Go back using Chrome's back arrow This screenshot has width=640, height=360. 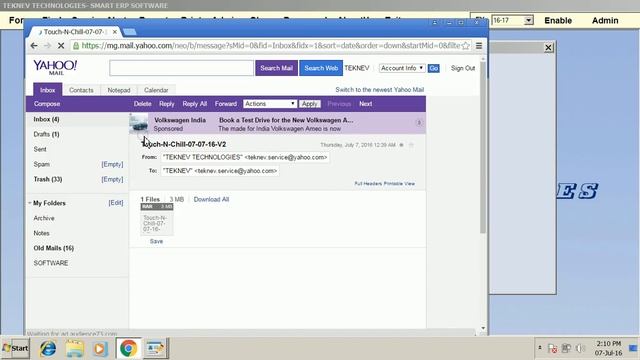(34, 46)
